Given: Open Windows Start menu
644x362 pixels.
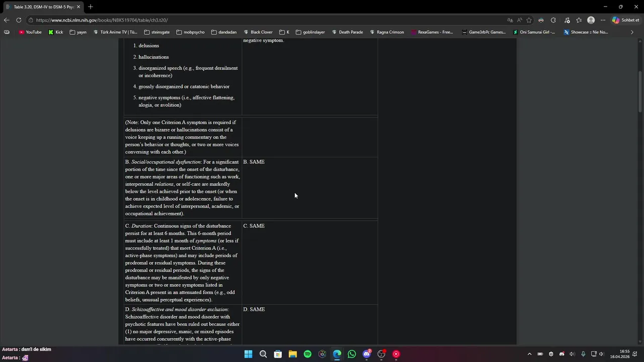Looking at the screenshot, I should pyautogui.click(x=248, y=354).
